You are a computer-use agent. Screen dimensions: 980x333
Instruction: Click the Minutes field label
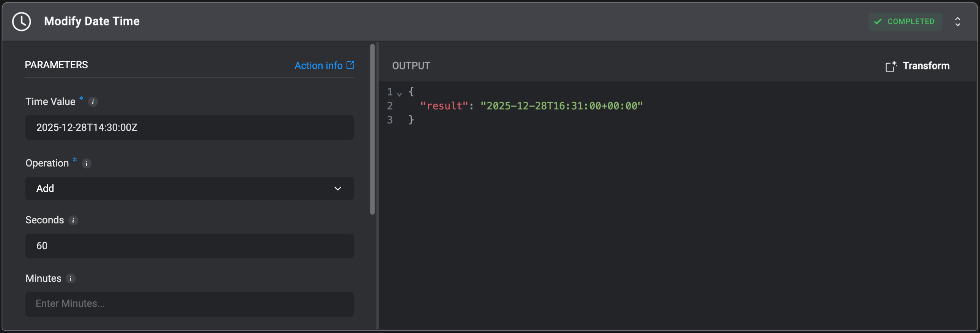click(x=43, y=279)
